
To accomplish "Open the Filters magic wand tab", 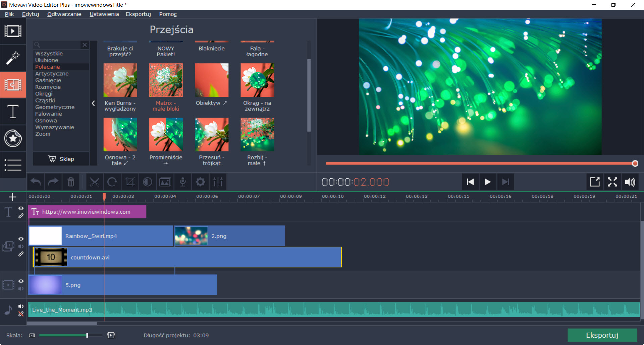I will point(13,58).
